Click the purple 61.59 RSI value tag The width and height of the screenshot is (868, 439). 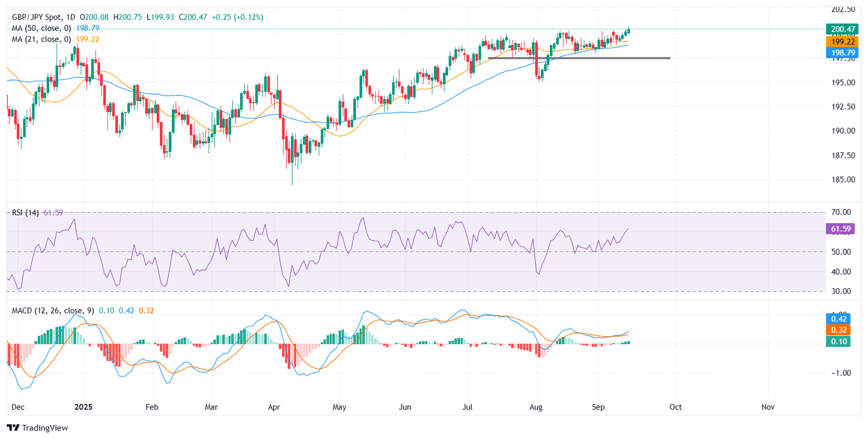tap(843, 229)
